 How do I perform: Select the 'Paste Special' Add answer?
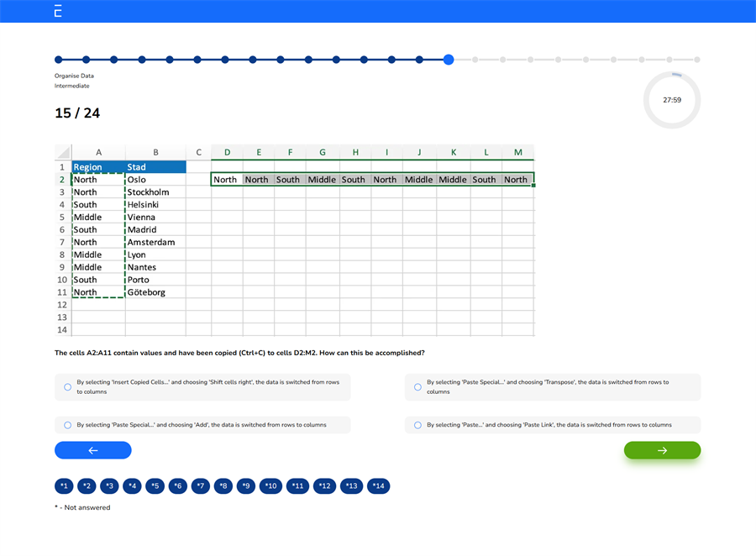point(68,425)
